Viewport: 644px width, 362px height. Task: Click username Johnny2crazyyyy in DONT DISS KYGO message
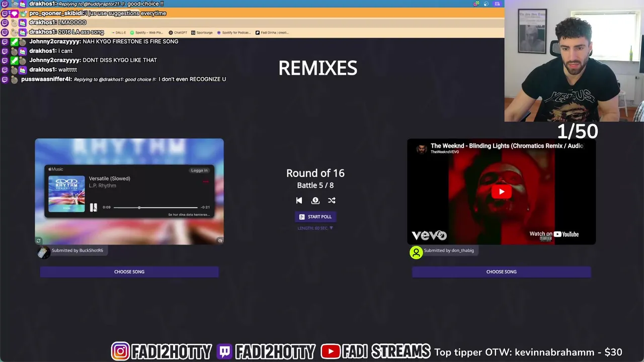55,60
